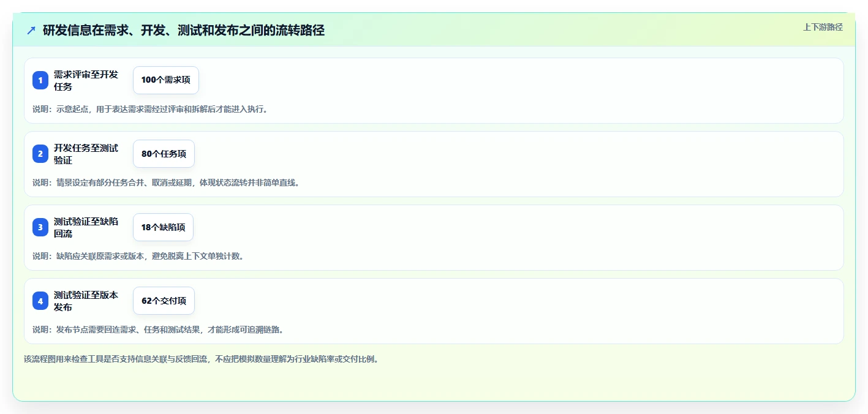Click the step 3 number badge
Screen dimensions: 868x414
40,227
